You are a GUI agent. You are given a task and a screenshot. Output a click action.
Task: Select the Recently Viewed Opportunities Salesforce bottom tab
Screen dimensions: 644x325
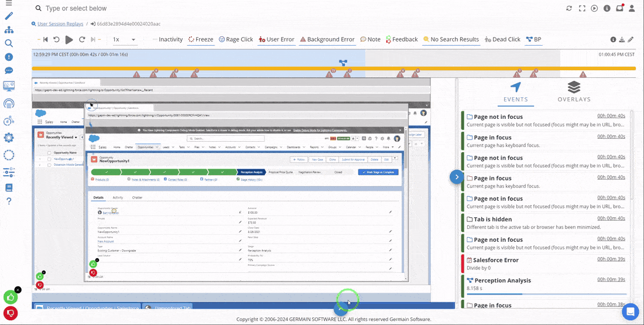(87, 307)
